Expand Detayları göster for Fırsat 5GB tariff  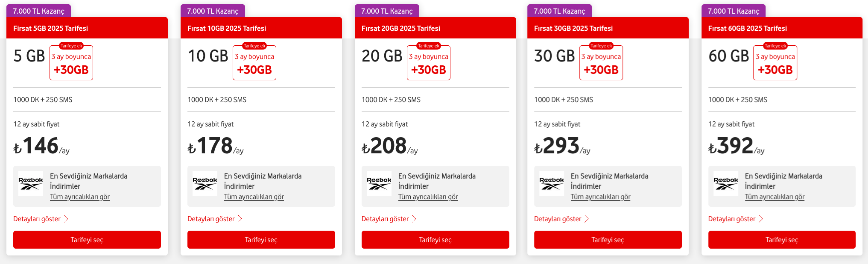41,219
